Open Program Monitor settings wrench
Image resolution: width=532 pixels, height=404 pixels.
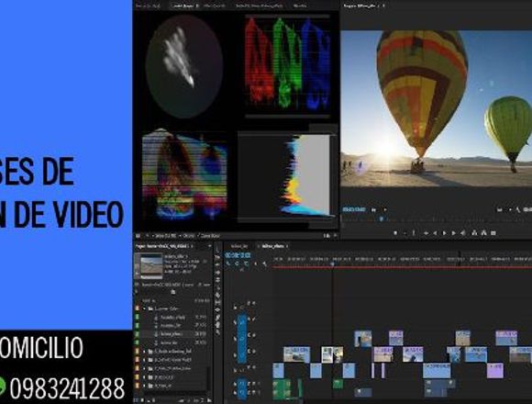tap(517, 210)
